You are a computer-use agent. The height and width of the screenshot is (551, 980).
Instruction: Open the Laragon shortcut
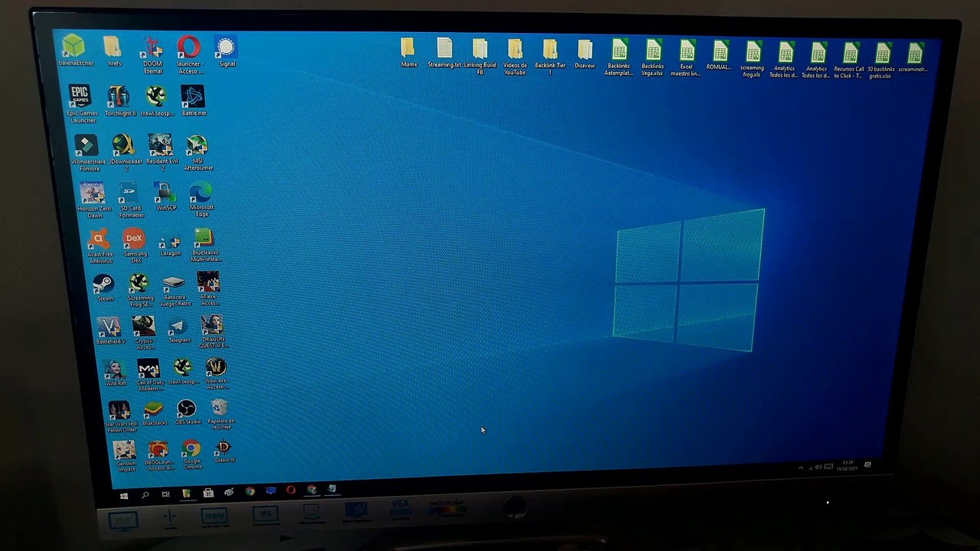click(x=170, y=243)
